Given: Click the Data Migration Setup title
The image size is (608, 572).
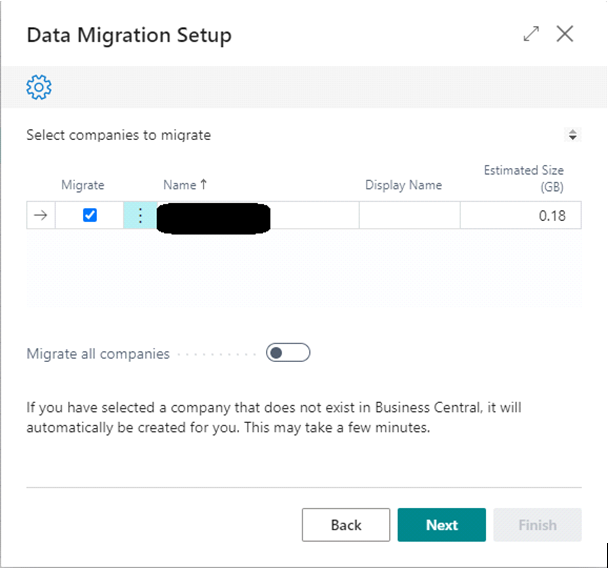Looking at the screenshot, I should tap(129, 36).
